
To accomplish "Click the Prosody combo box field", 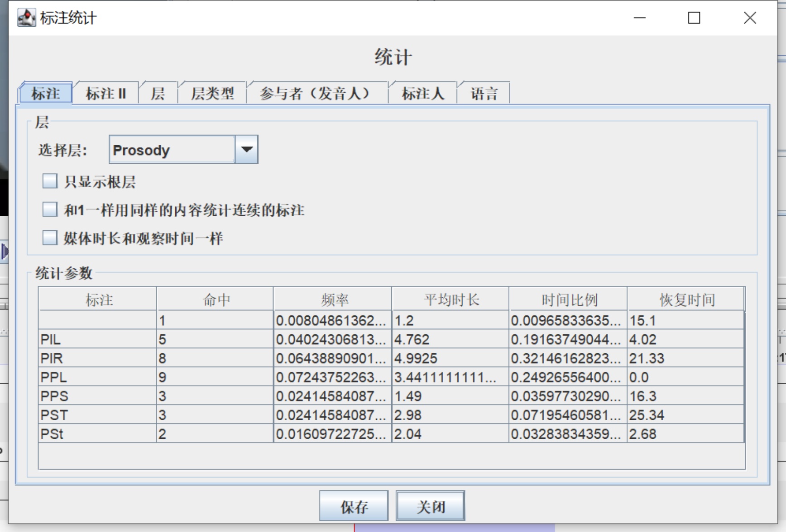I will tap(172, 150).
